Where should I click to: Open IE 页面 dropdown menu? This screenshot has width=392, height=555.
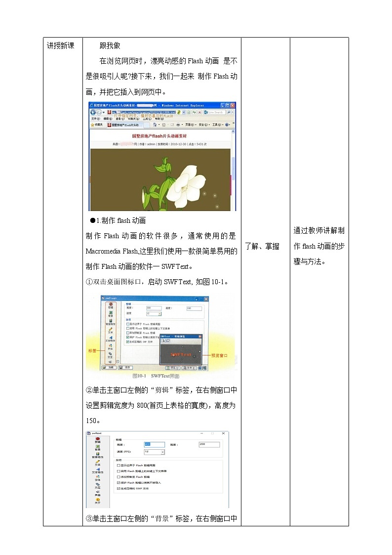pyautogui.click(x=191, y=125)
